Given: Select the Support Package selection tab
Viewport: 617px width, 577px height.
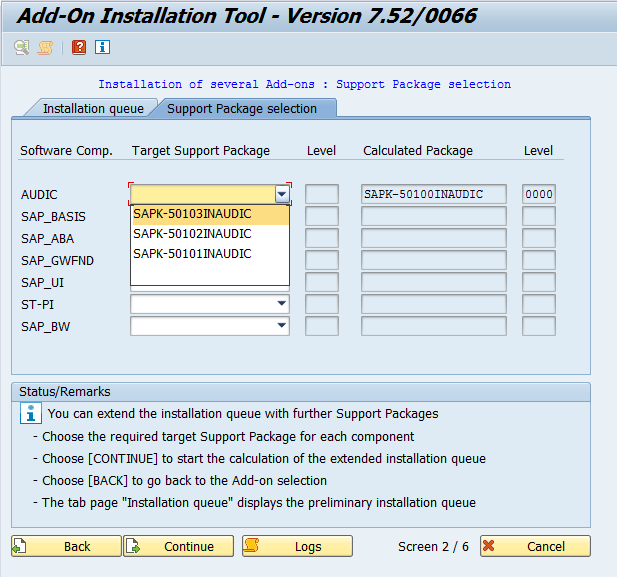Looking at the screenshot, I should [x=242, y=108].
